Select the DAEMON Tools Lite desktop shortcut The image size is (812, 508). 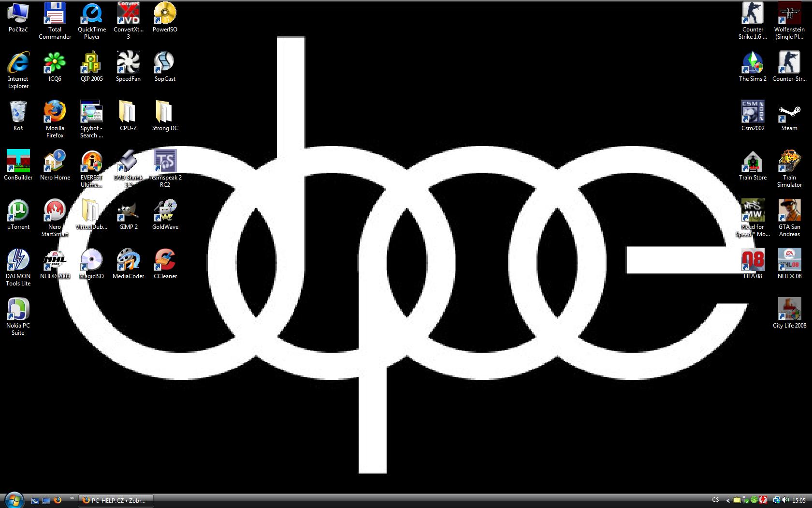[18, 268]
